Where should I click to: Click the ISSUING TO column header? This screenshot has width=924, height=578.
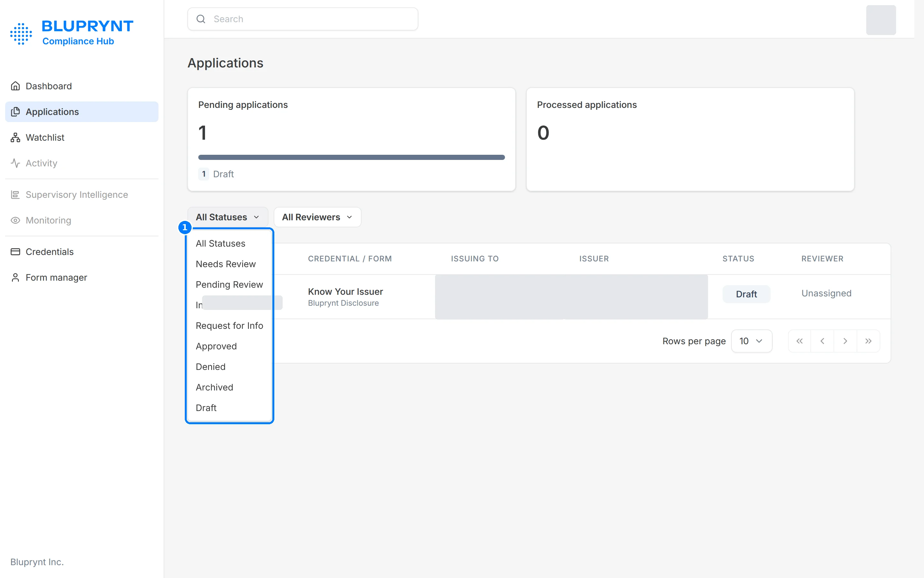pyautogui.click(x=475, y=259)
